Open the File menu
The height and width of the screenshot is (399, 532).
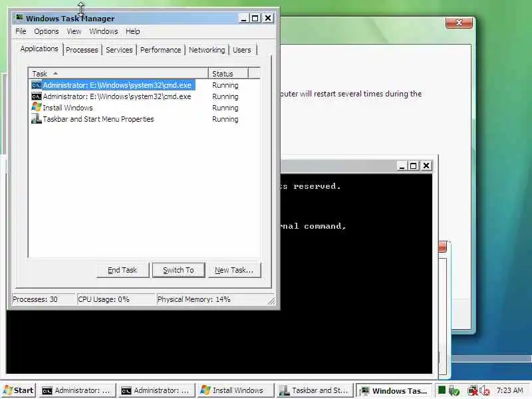click(21, 31)
